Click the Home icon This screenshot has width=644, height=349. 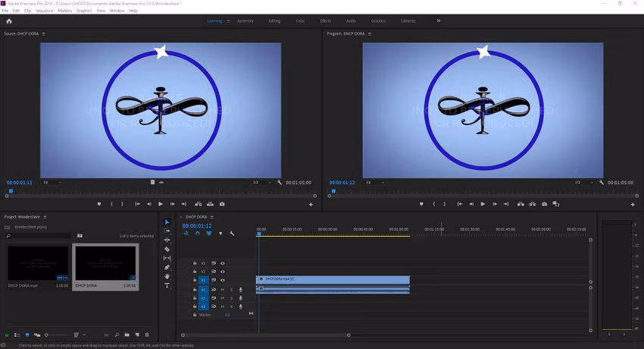9,21
